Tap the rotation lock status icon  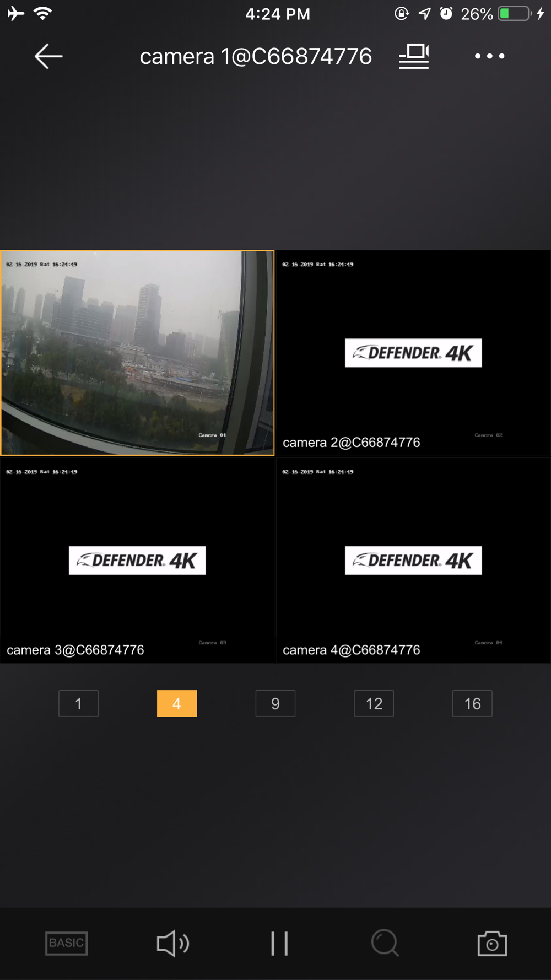point(402,13)
